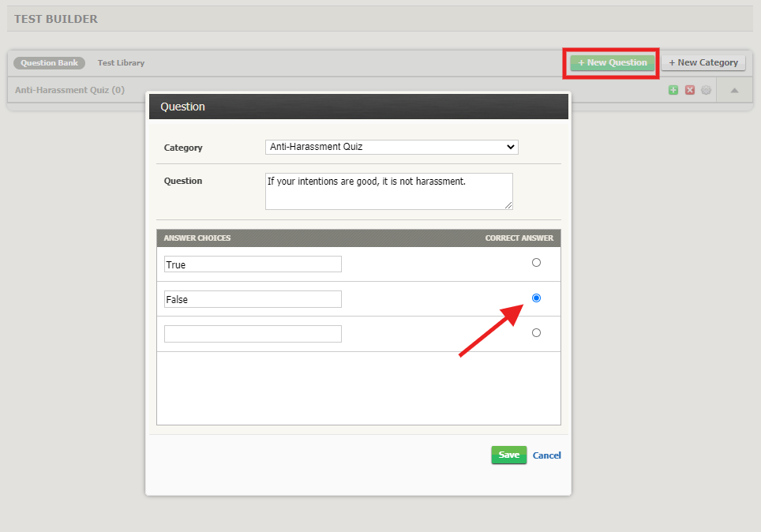761x532 pixels.
Task: Delete the quiz category via the red X icon
Action: 690,89
